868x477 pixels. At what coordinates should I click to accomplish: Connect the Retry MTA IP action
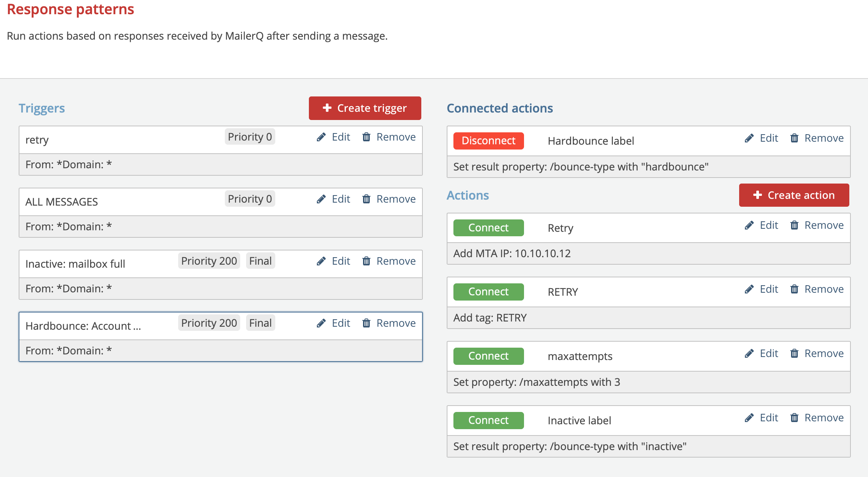point(488,228)
